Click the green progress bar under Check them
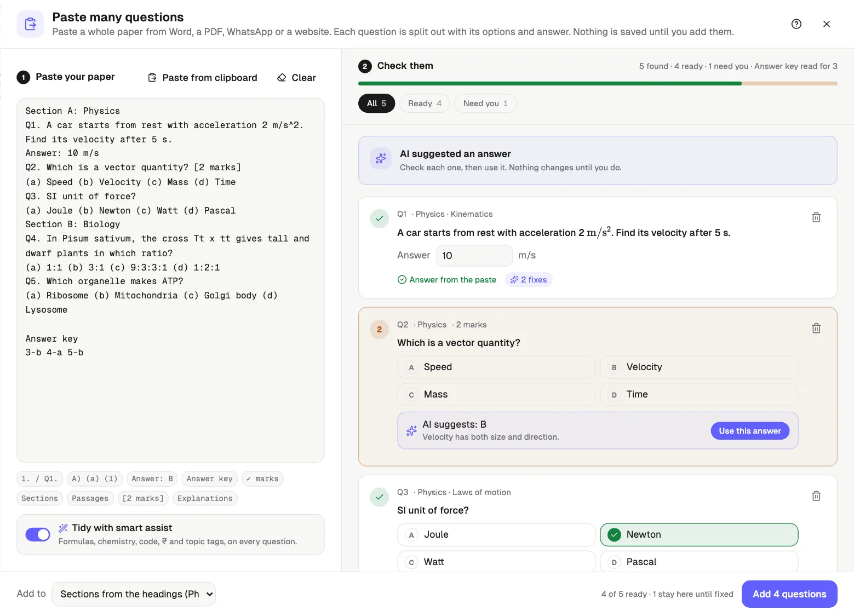Viewport: 854px width, 616px height. pos(550,84)
